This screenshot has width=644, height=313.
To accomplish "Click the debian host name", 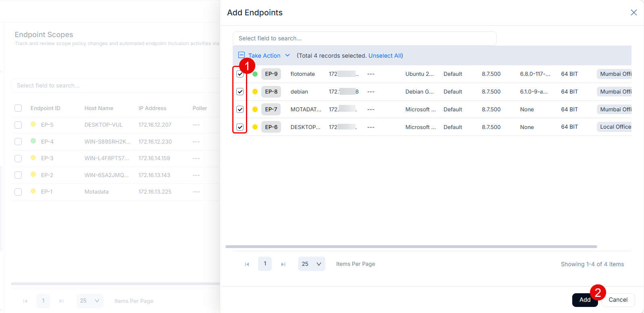I will click(299, 92).
